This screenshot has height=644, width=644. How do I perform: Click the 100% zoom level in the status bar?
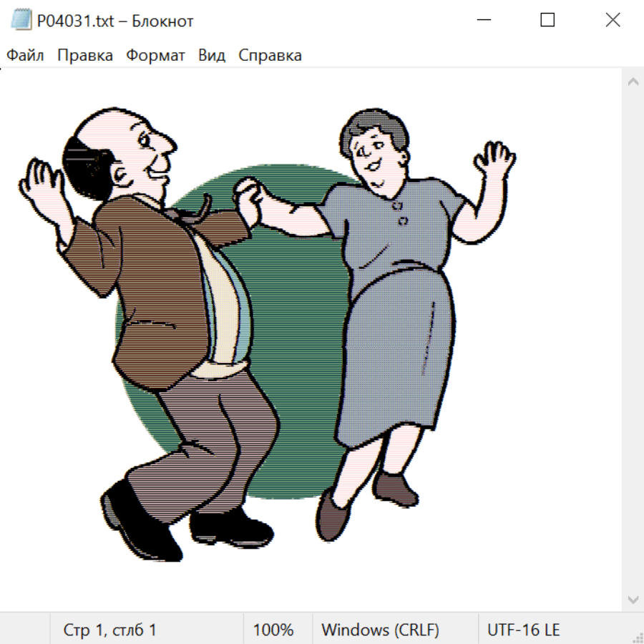273,630
